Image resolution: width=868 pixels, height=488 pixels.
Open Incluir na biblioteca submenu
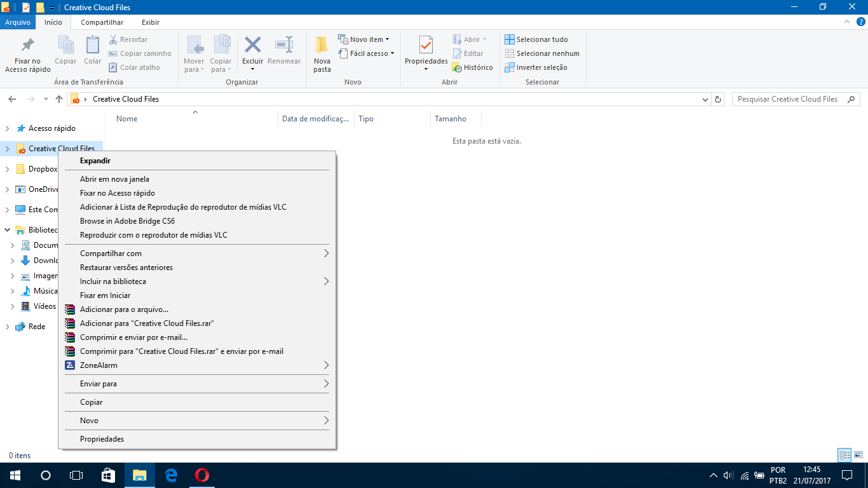[x=197, y=281]
